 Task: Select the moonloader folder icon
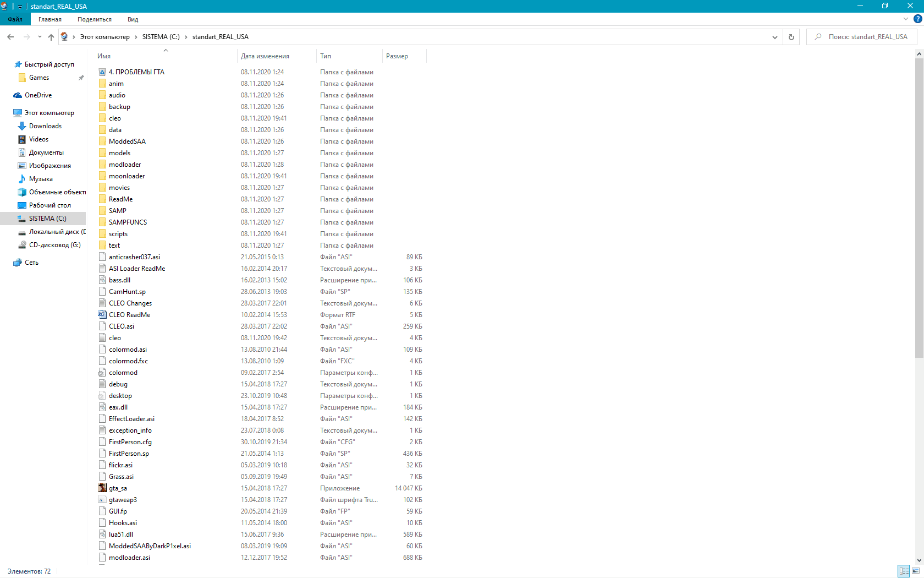[102, 176]
